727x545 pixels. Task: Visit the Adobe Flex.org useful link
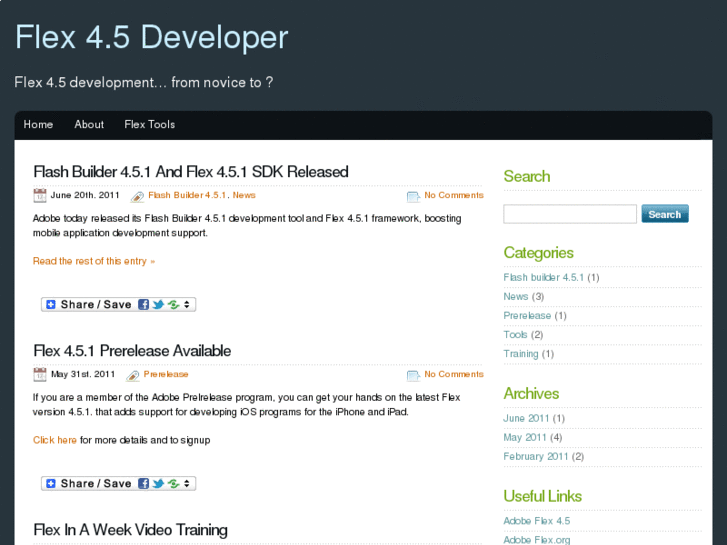pyautogui.click(x=536, y=540)
